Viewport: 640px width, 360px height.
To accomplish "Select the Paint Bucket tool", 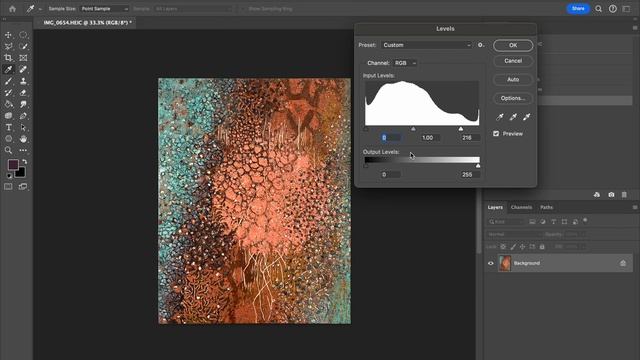I will (x=8, y=104).
